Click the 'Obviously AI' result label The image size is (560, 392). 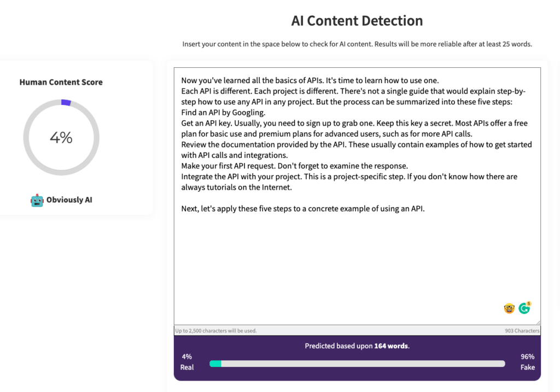[x=69, y=200]
